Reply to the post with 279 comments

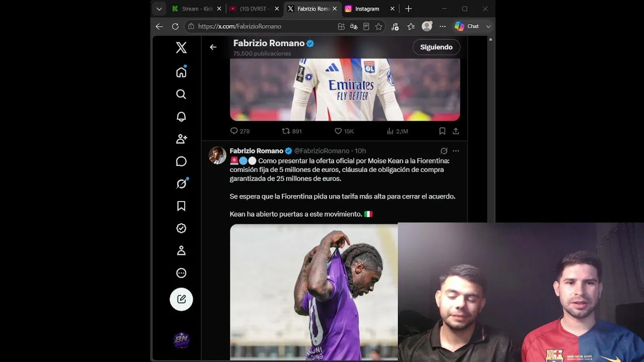click(239, 131)
